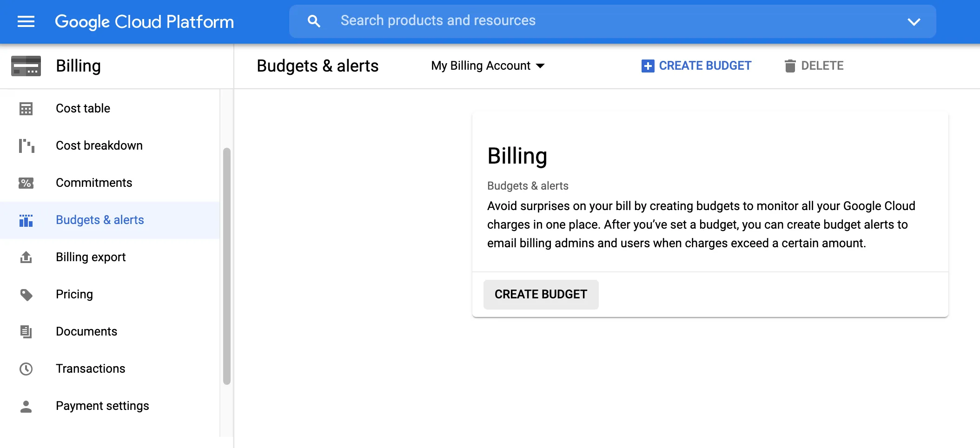Click into the Search products and resources field
The image size is (980, 448).
612,21
